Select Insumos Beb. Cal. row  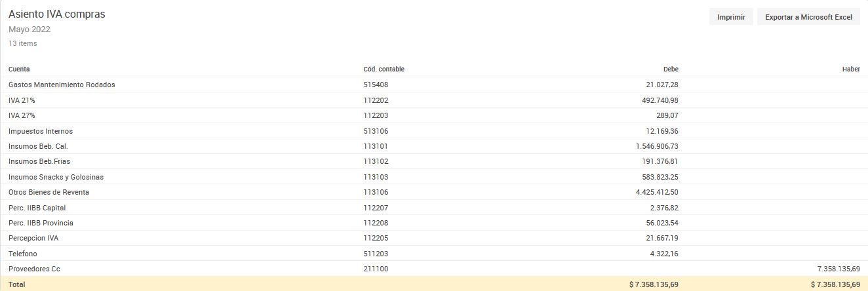click(x=434, y=146)
